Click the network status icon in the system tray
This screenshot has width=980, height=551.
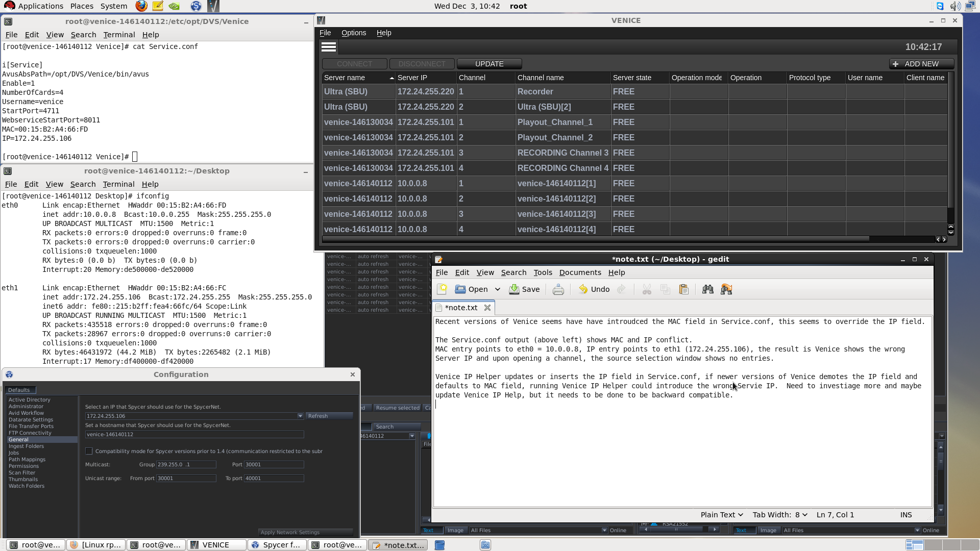(970, 6)
